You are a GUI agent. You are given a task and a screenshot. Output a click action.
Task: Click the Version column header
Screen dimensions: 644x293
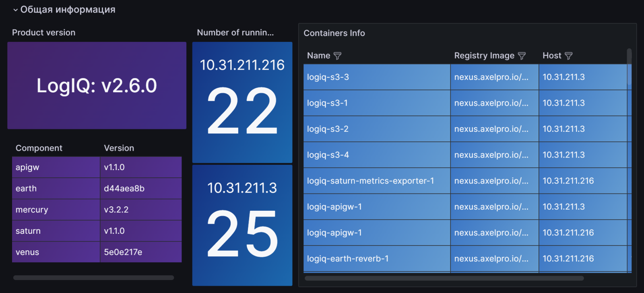pyautogui.click(x=119, y=148)
